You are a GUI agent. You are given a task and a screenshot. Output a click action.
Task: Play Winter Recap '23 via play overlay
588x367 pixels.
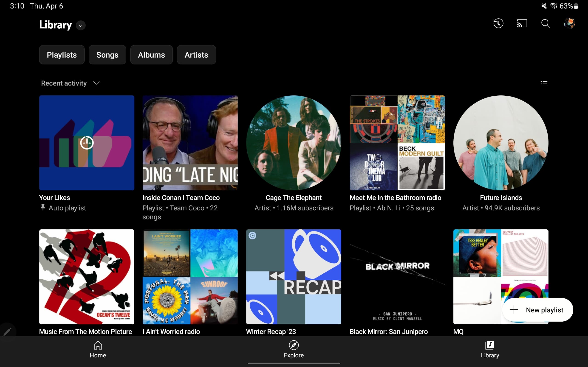click(252, 235)
